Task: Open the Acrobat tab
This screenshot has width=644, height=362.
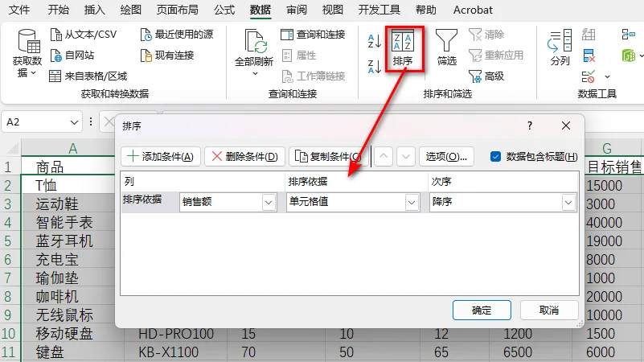Action: [473, 10]
